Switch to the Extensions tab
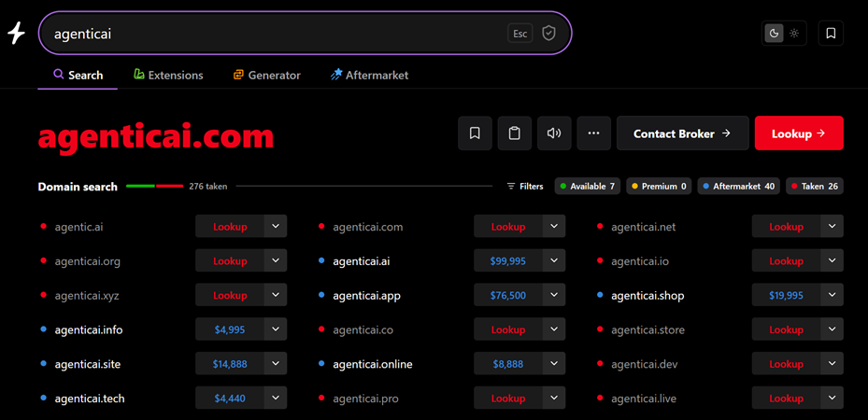This screenshot has width=868, height=420. click(168, 76)
